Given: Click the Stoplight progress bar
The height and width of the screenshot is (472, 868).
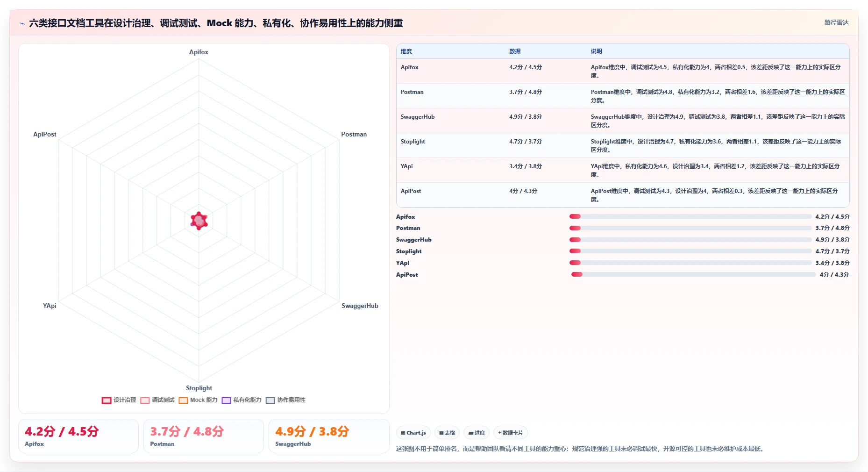Looking at the screenshot, I should pos(690,251).
